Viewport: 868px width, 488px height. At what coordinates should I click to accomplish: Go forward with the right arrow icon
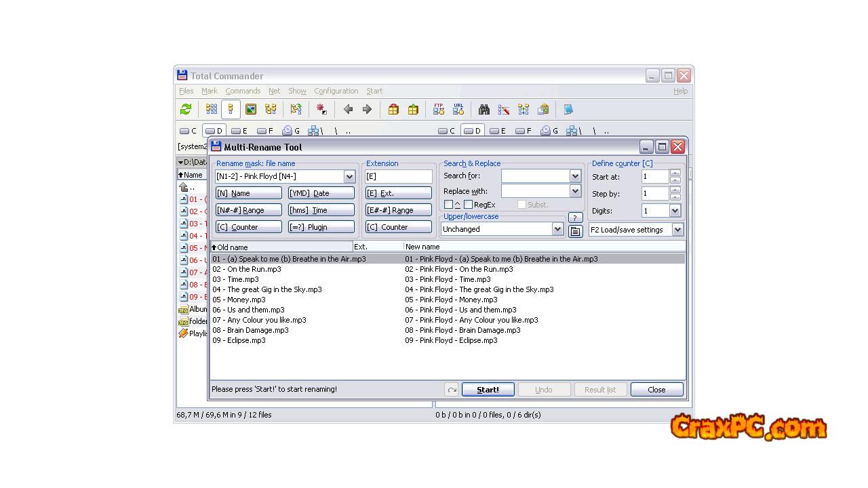(x=367, y=109)
